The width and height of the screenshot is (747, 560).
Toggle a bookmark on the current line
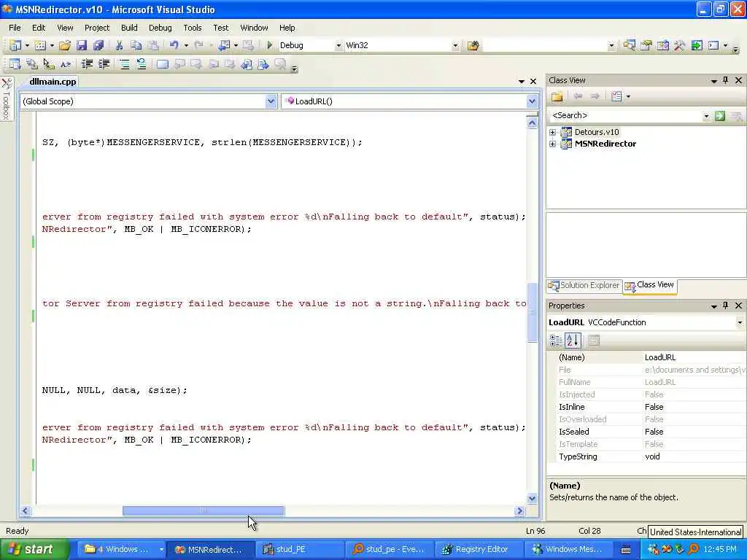[x=163, y=64]
